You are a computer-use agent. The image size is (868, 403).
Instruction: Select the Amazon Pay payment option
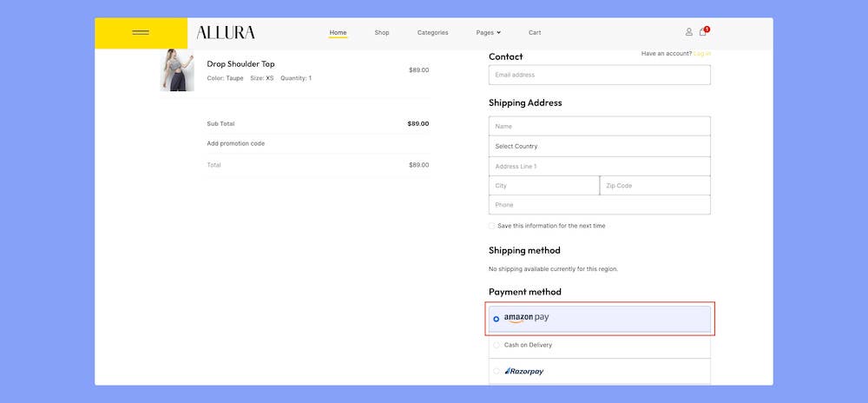(496, 319)
